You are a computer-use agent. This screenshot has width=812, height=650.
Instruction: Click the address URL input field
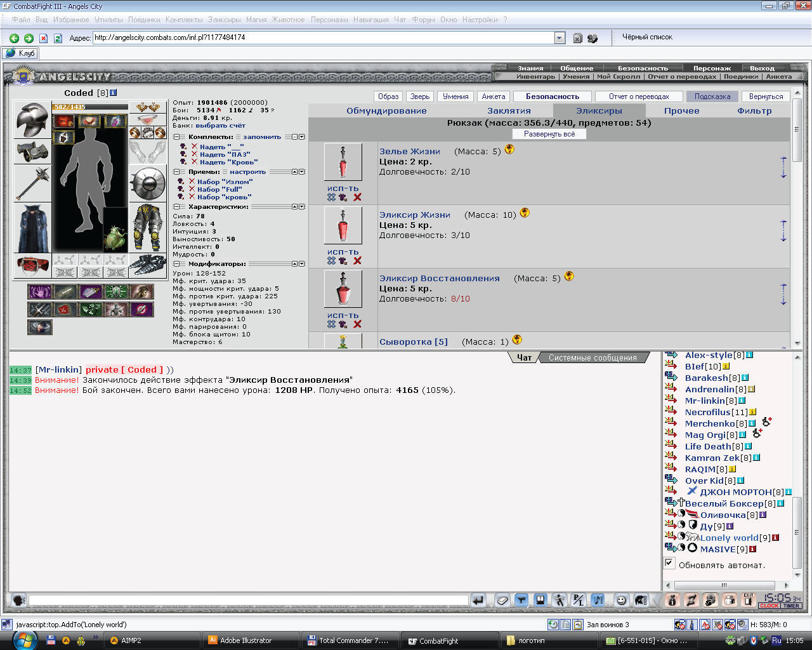coord(324,38)
